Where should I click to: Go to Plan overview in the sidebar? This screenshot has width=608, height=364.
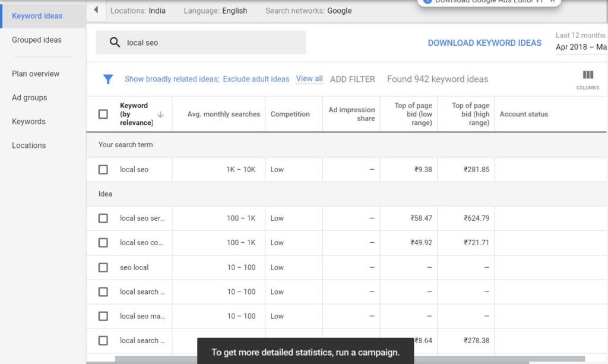point(36,74)
